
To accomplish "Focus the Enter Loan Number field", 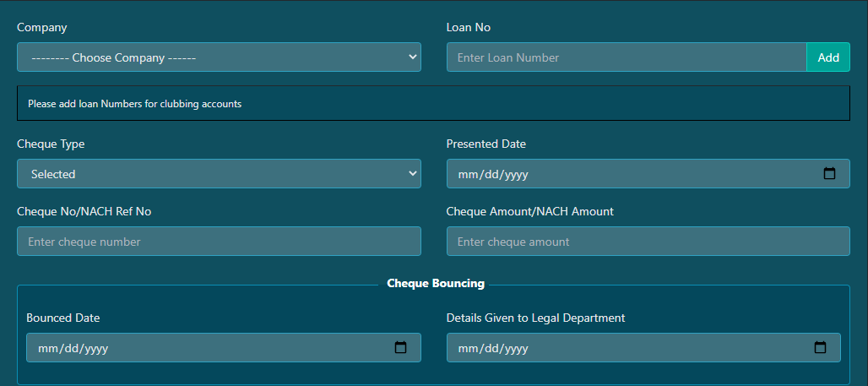I will point(627,57).
